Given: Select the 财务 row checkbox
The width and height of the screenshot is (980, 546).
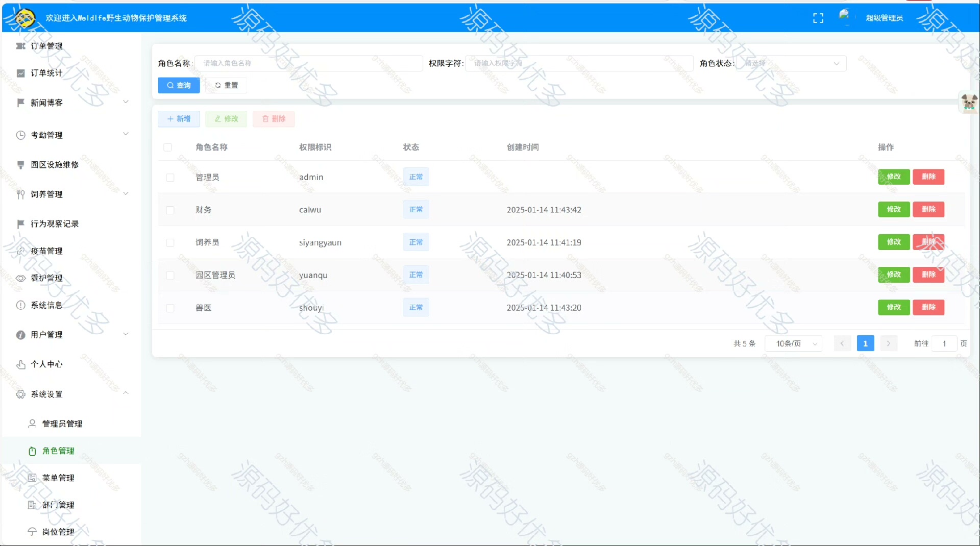Looking at the screenshot, I should (170, 210).
